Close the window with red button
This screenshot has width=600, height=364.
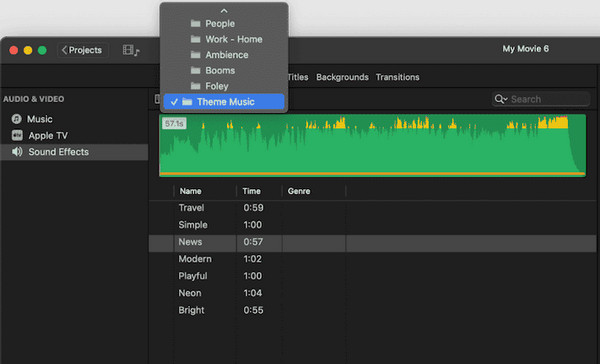coord(14,50)
